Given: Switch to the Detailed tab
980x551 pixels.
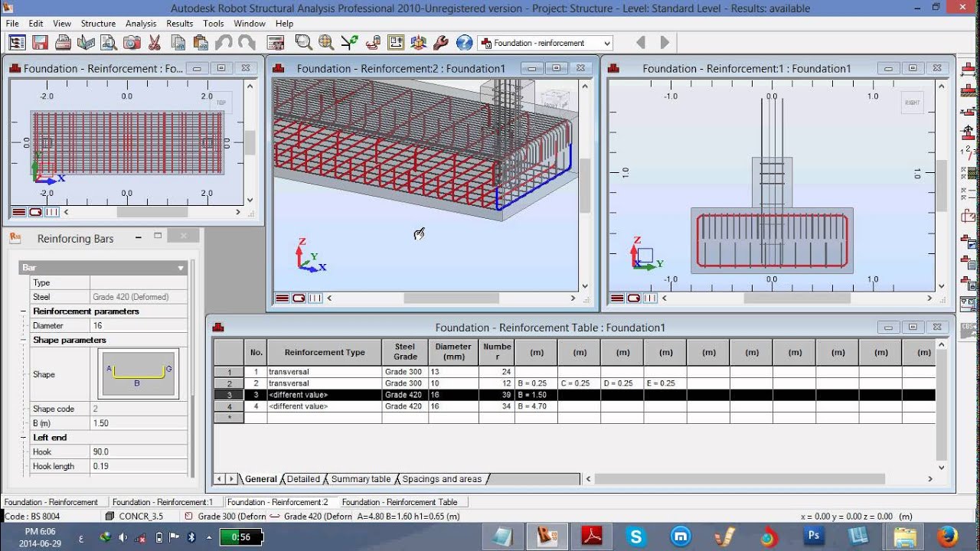Looking at the screenshot, I should pos(303,479).
